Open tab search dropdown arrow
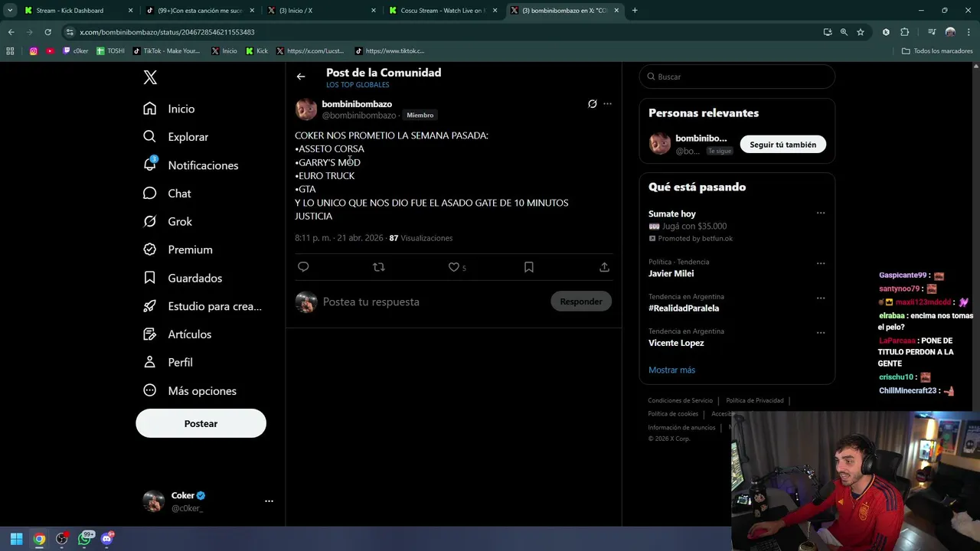 [10, 11]
